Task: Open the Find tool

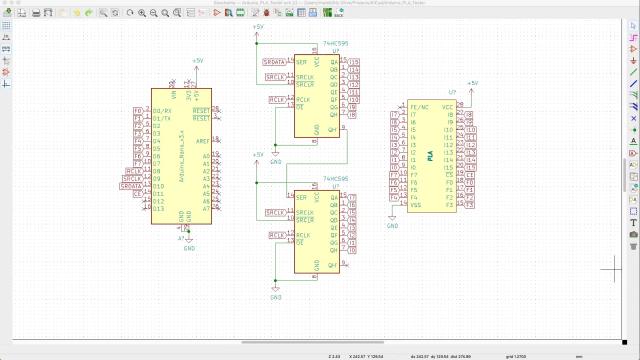Action: [103, 13]
